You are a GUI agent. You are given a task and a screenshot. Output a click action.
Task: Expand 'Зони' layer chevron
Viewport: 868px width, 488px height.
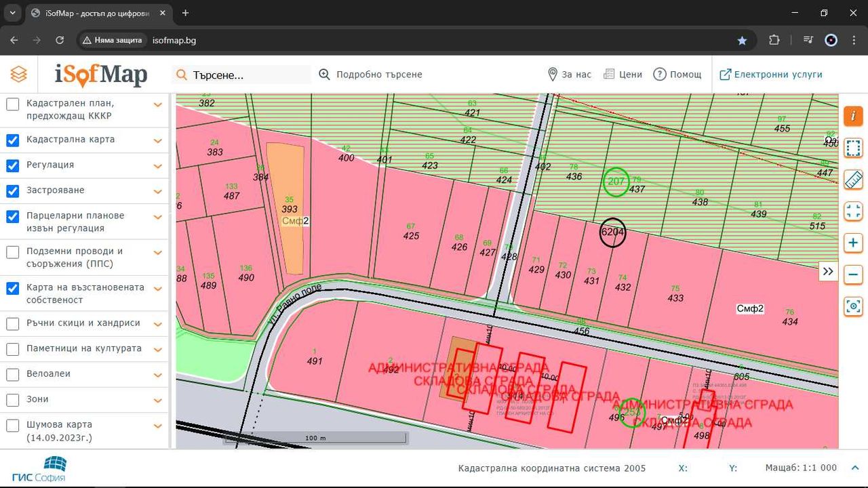[157, 401]
